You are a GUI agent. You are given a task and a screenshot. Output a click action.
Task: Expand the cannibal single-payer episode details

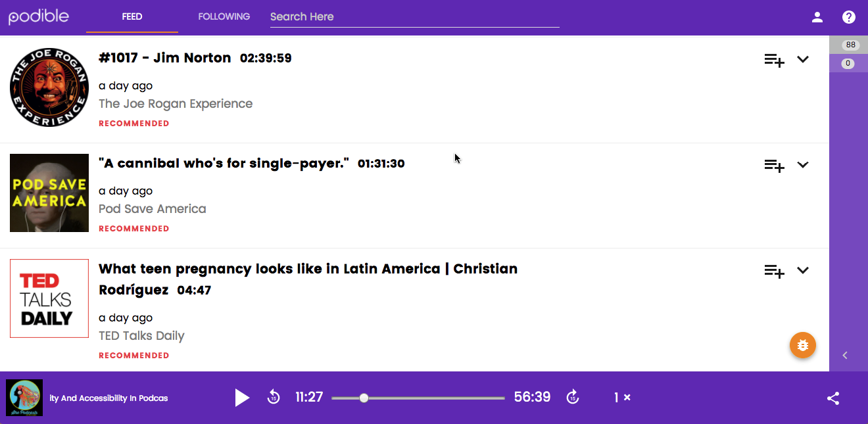tap(803, 165)
